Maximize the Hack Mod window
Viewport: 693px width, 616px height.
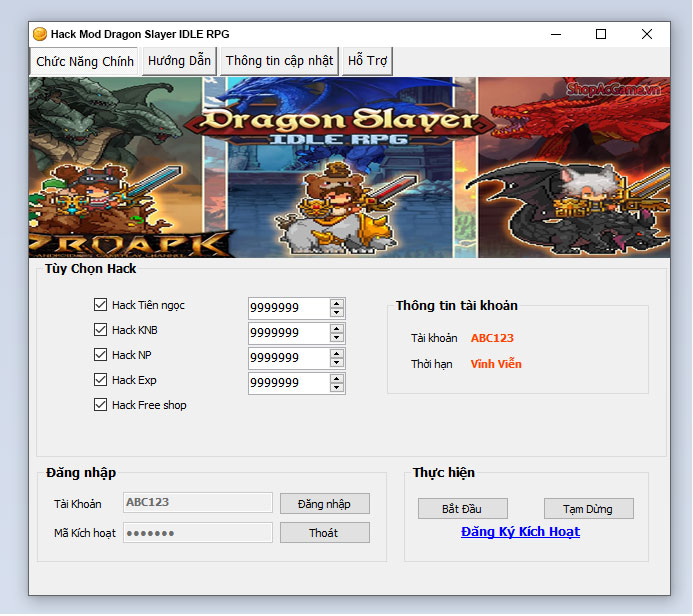pos(601,34)
